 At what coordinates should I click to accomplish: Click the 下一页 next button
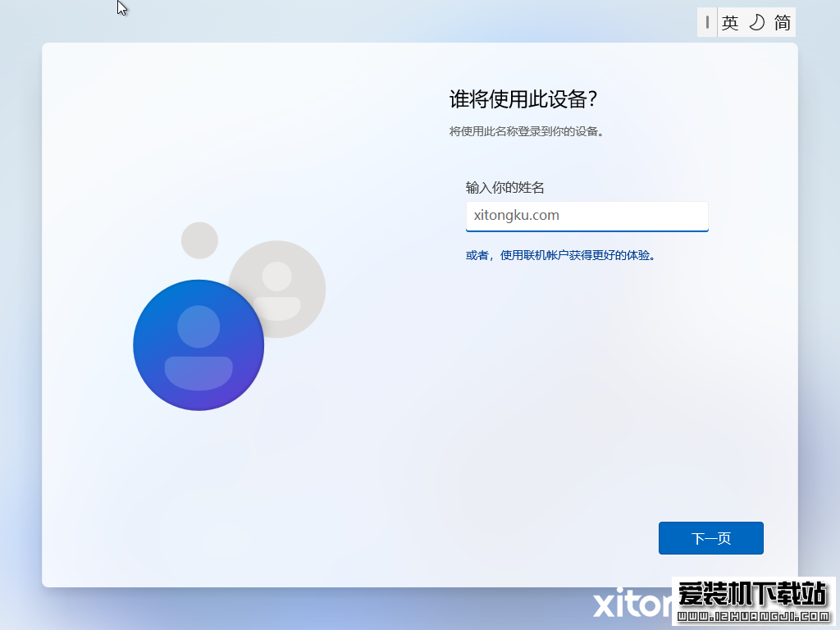tap(711, 538)
